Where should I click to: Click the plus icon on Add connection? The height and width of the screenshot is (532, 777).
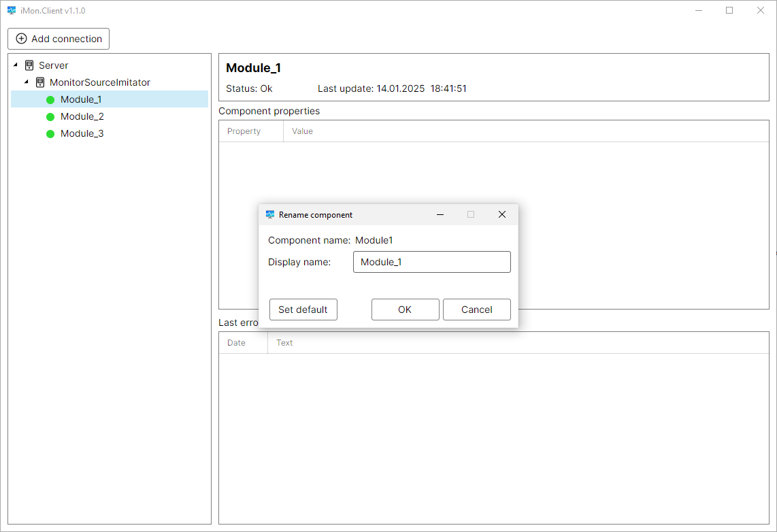(21, 39)
